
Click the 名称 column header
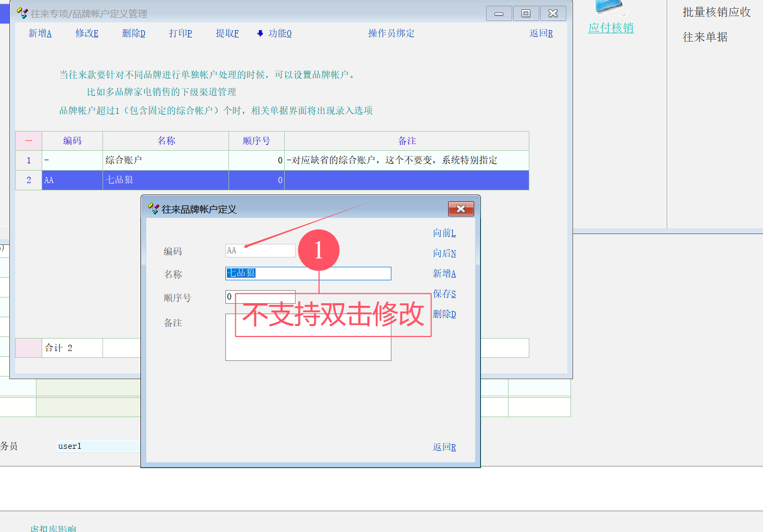(x=166, y=141)
